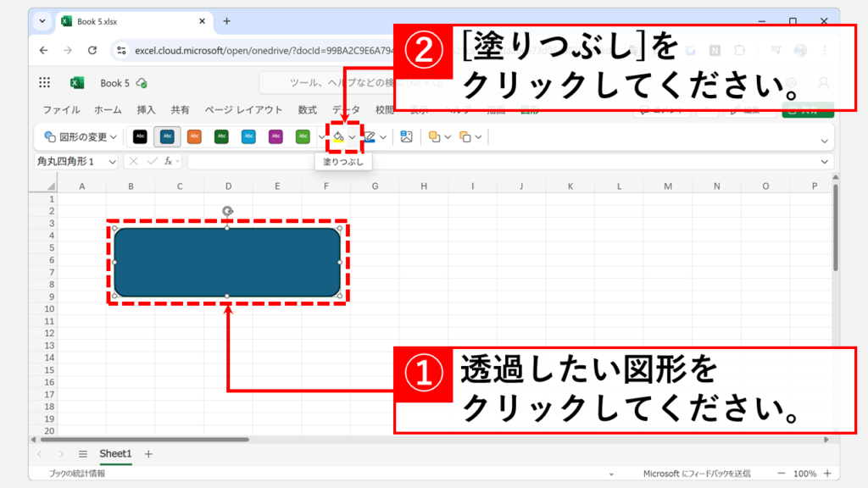This screenshot has width=868, height=488.
Task: Switch to the ページ レイアウト tab
Action: pyautogui.click(x=243, y=109)
